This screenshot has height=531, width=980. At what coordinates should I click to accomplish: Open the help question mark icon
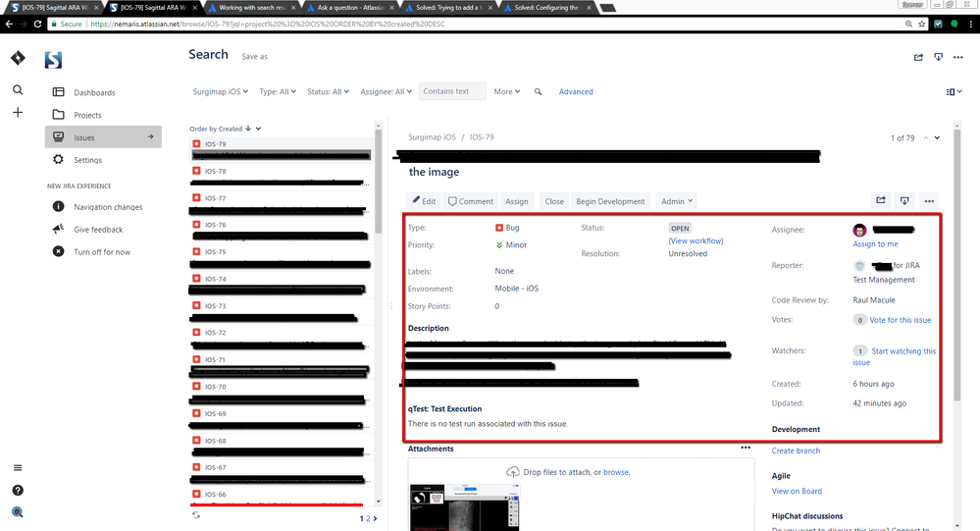[18, 491]
